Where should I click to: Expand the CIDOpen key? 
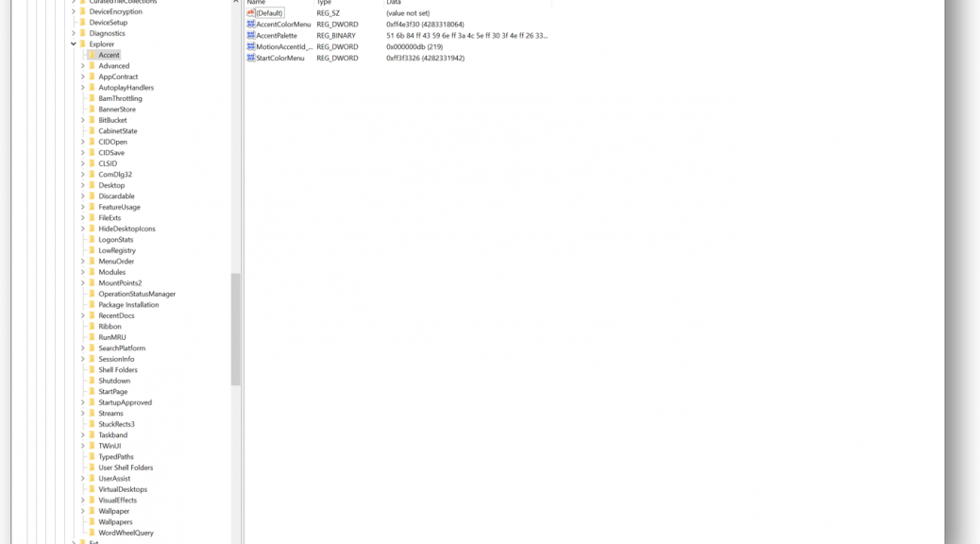point(83,142)
